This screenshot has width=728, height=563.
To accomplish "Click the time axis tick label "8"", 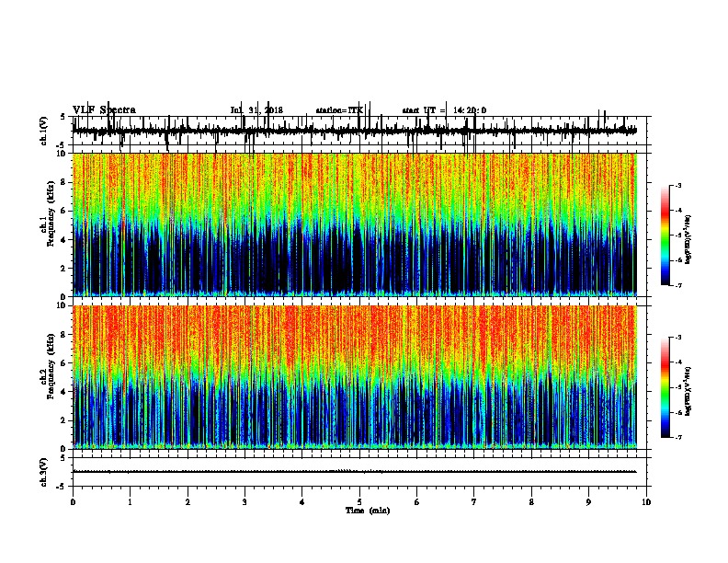I will pos(531,501).
